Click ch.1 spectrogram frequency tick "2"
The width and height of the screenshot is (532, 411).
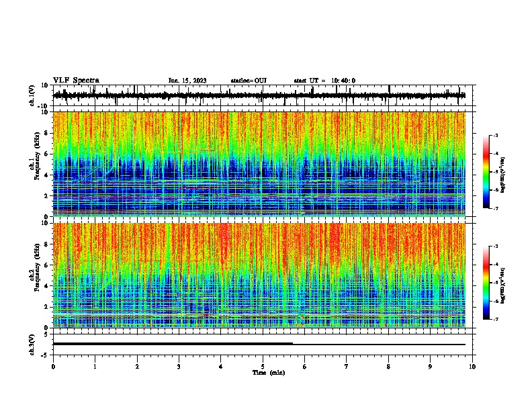click(x=46, y=195)
